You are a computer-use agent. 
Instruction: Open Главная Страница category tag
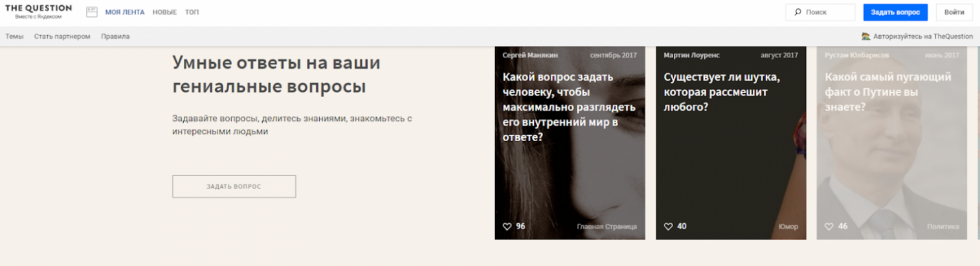click(607, 227)
